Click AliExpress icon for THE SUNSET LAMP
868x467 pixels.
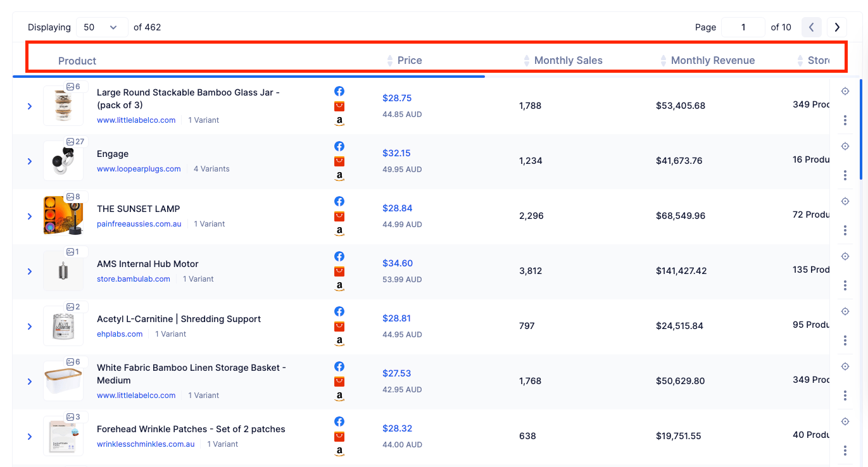(x=339, y=216)
